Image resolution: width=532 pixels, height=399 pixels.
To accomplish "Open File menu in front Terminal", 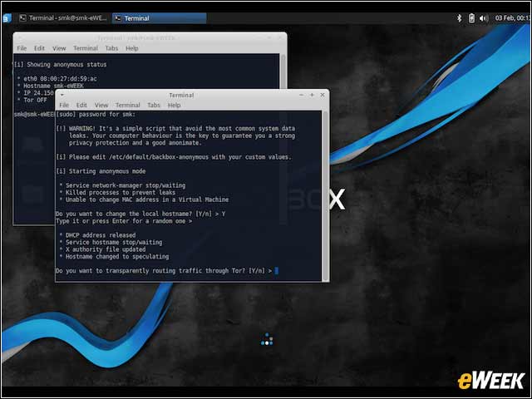I will pyautogui.click(x=64, y=106).
